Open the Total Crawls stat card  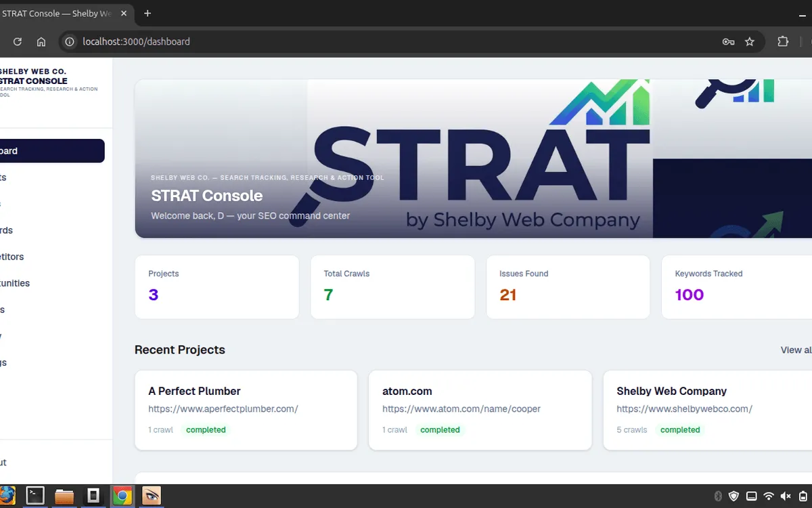392,287
